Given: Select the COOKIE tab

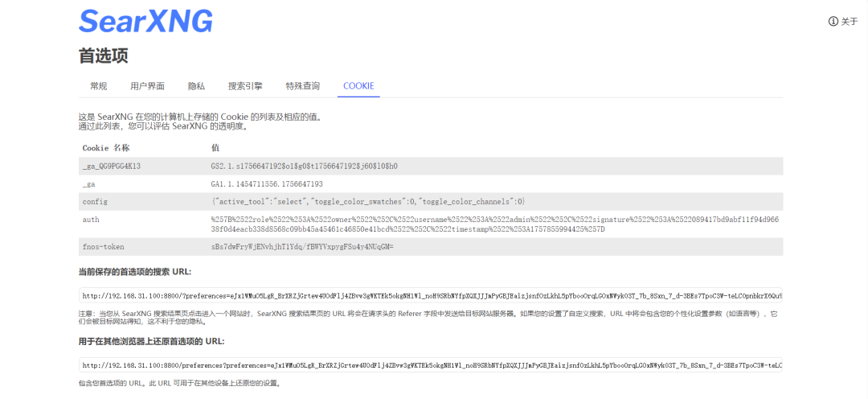Looking at the screenshot, I should click(x=358, y=86).
